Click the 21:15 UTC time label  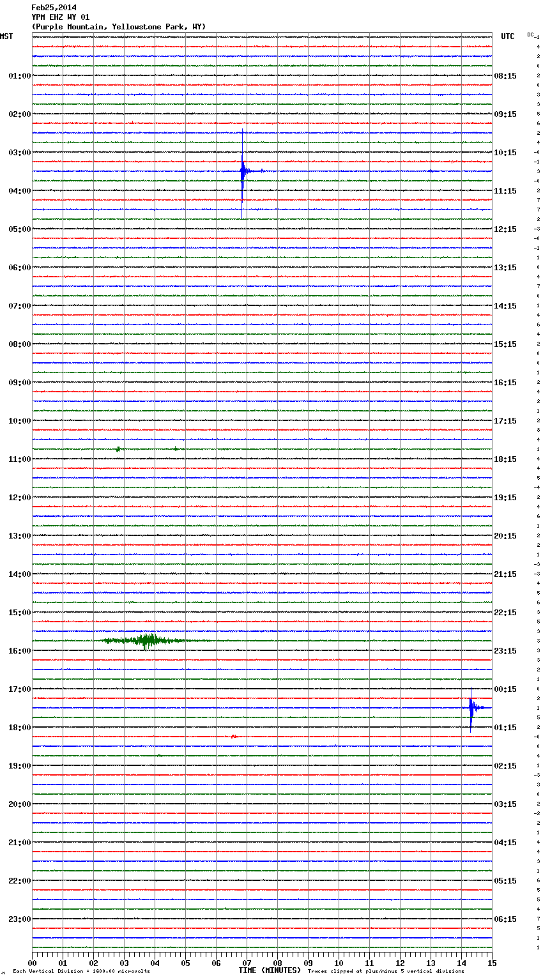point(505,574)
